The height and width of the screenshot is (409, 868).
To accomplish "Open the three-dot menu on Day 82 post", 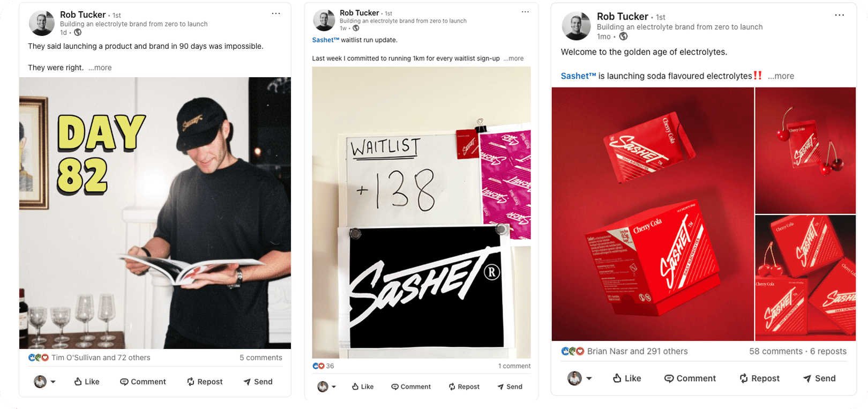I will click(276, 13).
